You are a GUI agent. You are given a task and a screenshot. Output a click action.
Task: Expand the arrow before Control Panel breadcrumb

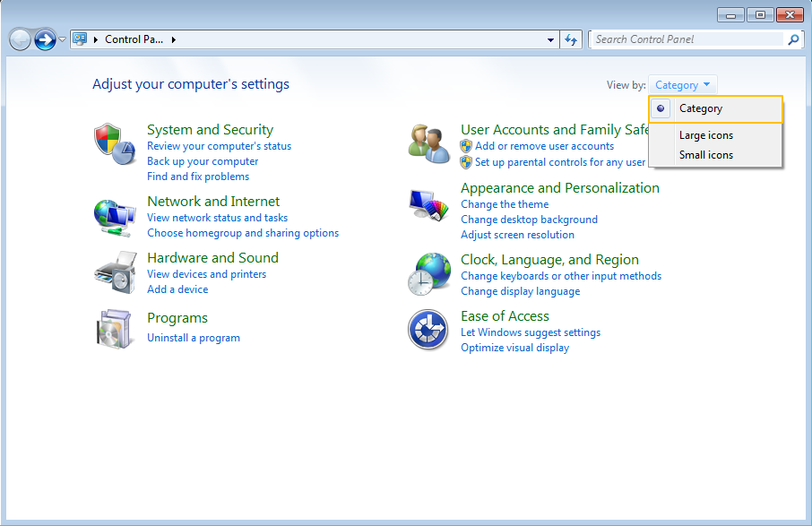(x=95, y=39)
